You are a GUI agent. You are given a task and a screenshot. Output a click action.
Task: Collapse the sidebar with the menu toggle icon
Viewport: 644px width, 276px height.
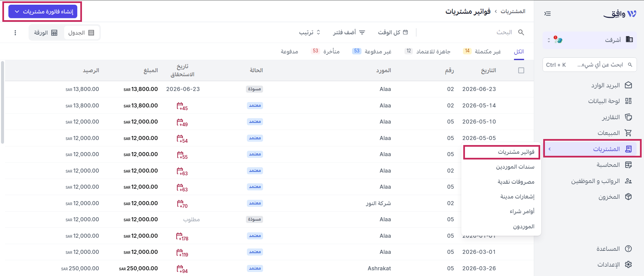(x=548, y=14)
